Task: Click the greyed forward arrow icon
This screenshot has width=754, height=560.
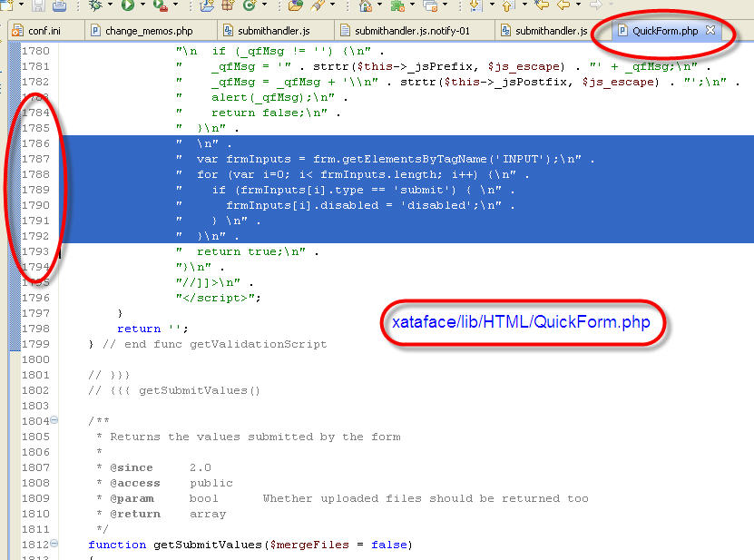Action: tap(596, 5)
